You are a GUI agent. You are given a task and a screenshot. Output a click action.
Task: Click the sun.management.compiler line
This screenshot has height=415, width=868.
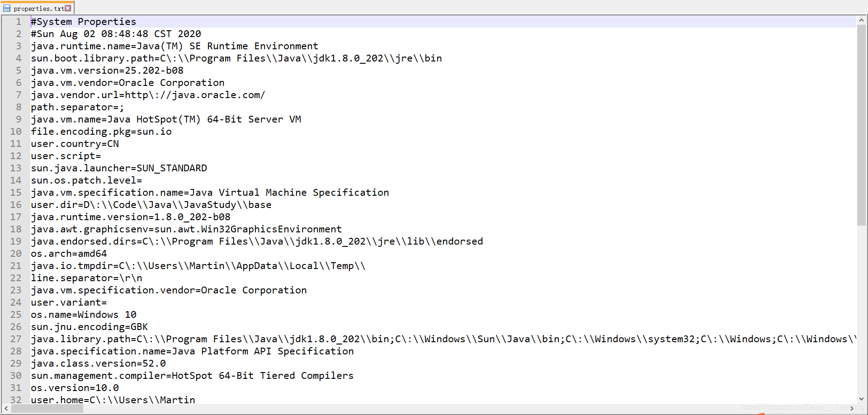coord(192,376)
